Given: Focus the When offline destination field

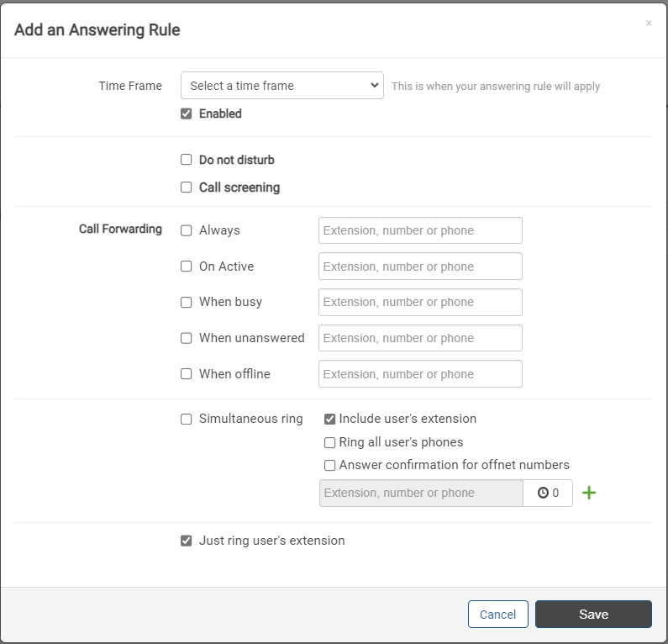Looking at the screenshot, I should [x=420, y=374].
